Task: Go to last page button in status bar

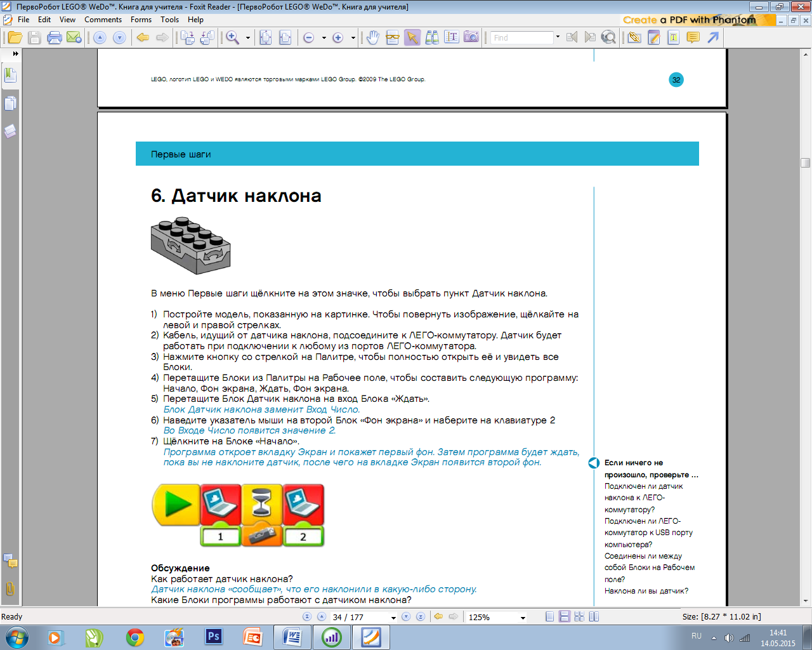Action: 420,617
